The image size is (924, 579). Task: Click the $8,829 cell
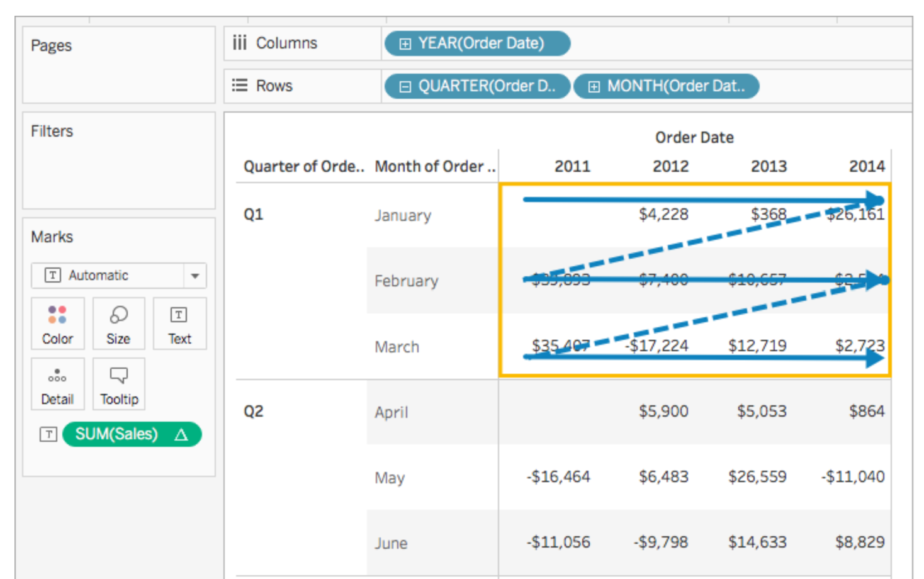click(x=860, y=542)
